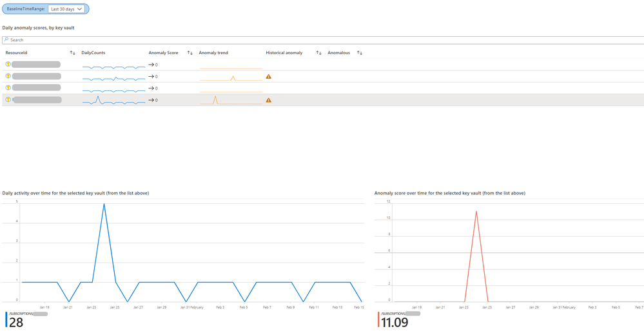
Task: Select the highlighted fourth key vault row
Action: click(323, 100)
